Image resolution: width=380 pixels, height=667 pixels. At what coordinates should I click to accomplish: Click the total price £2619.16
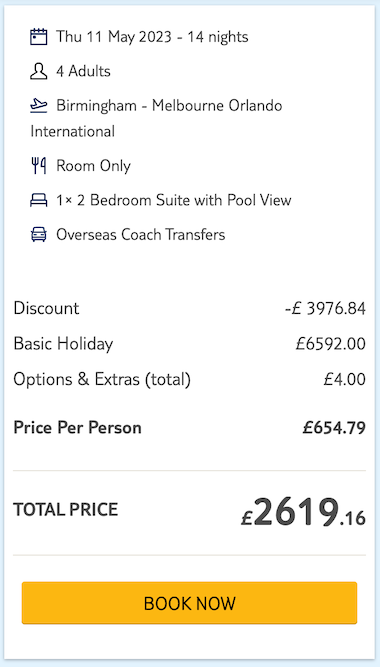(303, 513)
